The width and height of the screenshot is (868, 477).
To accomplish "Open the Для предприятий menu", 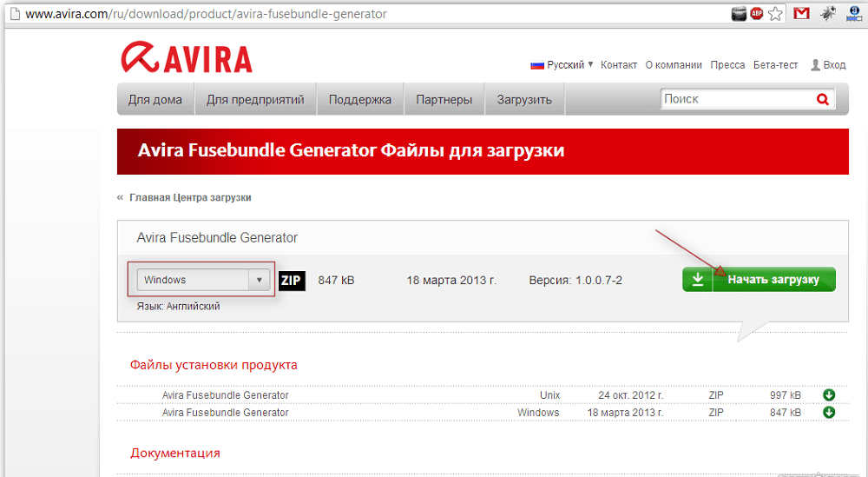I will pos(255,100).
